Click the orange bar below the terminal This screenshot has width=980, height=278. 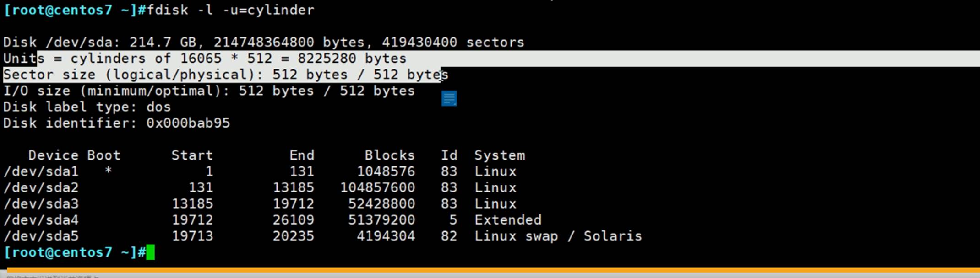tap(490, 270)
